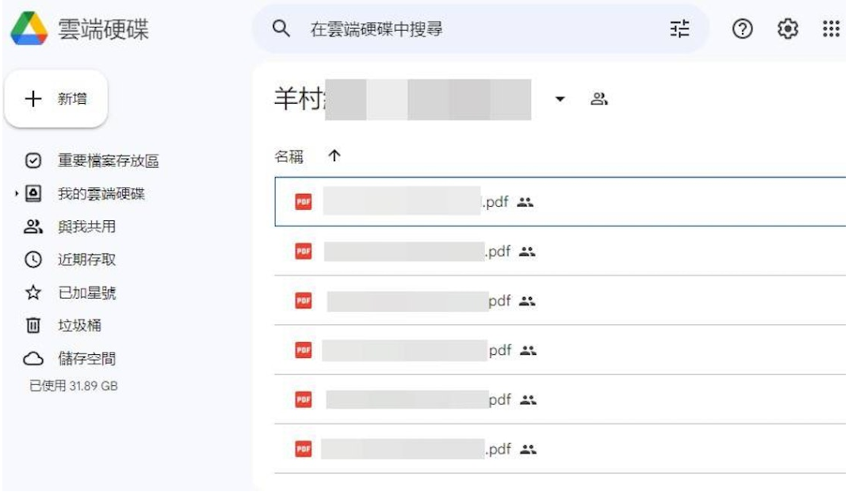The image size is (868, 492).
Task: Expand the 我的雲端硬碟 tree arrow
Action: click(17, 194)
